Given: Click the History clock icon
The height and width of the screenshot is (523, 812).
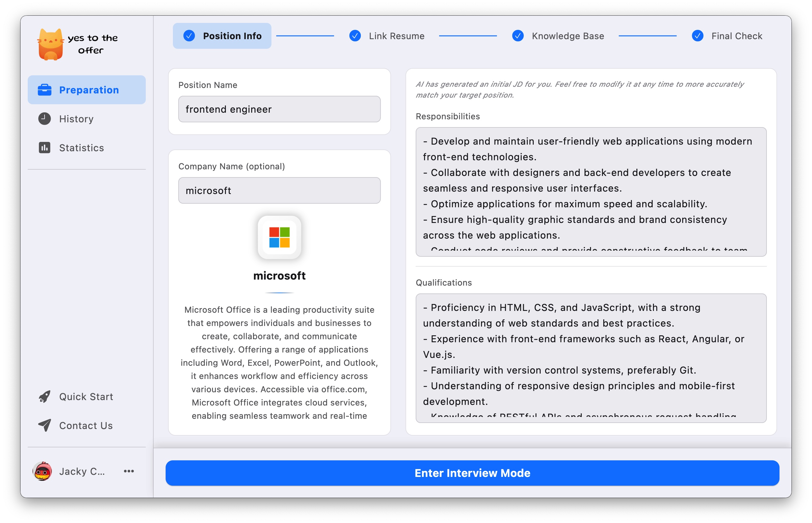Looking at the screenshot, I should tap(45, 119).
